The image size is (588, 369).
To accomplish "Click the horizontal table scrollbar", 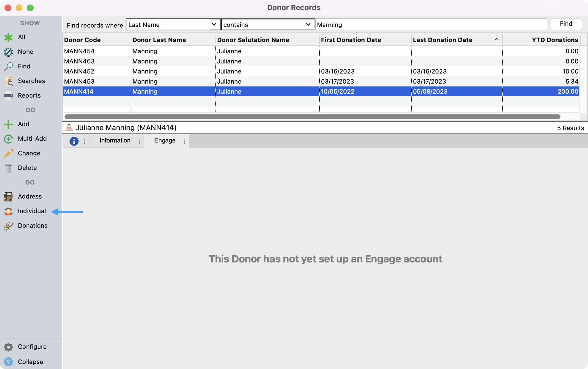I will click(312, 117).
